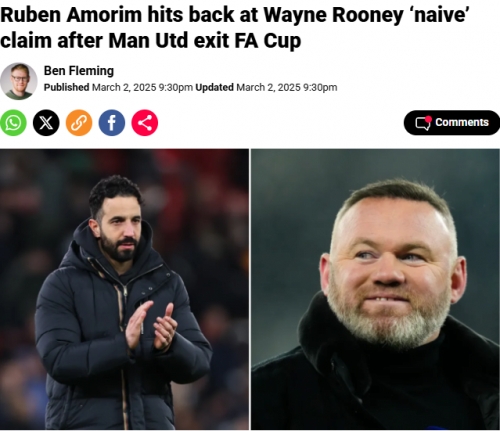Share the article via WhatsApp icon
Viewport: 500px width, 431px height.
[13, 123]
